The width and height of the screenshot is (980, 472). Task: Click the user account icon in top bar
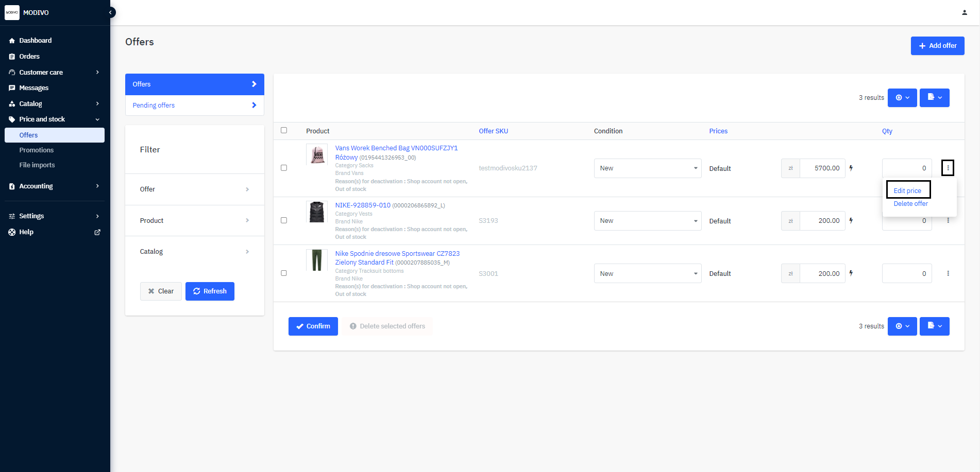pyautogui.click(x=964, y=12)
